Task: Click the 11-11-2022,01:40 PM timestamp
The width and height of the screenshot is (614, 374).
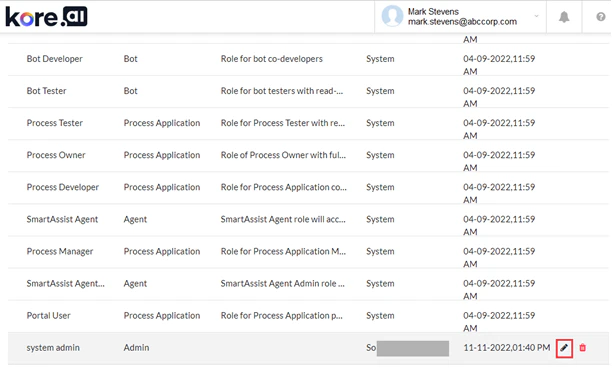Action: pyautogui.click(x=507, y=348)
